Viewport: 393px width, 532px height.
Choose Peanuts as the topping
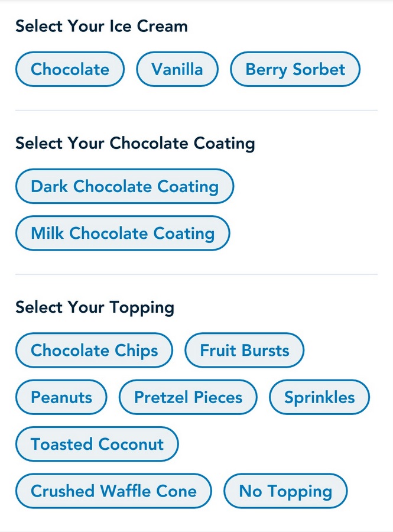click(x=61, y=397)
